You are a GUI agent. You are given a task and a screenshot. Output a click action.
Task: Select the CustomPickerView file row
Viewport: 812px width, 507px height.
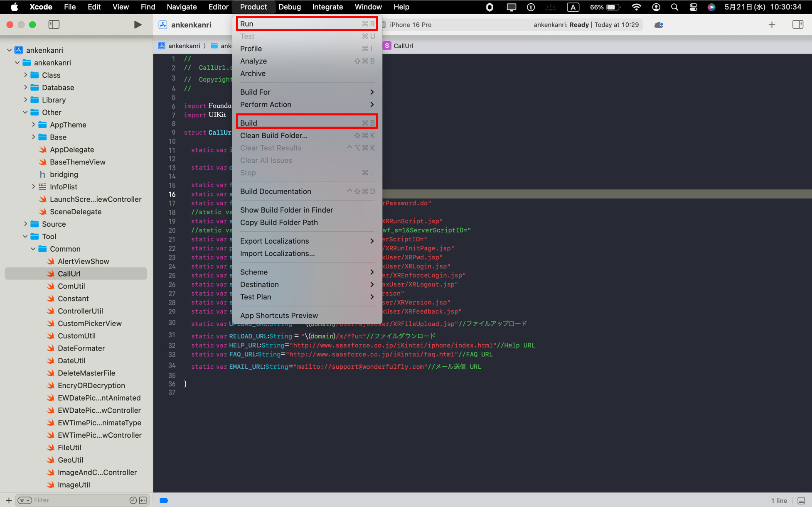76,323
